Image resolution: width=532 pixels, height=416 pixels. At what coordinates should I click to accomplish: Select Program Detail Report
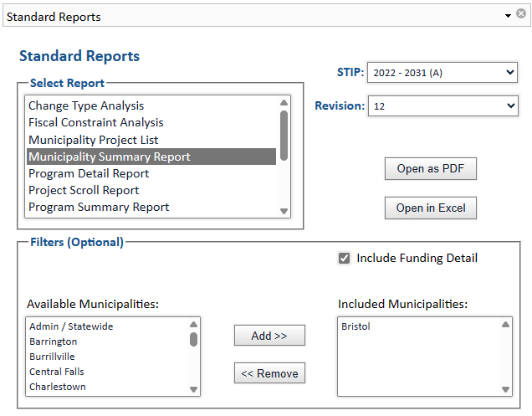(x=151, y=173)
